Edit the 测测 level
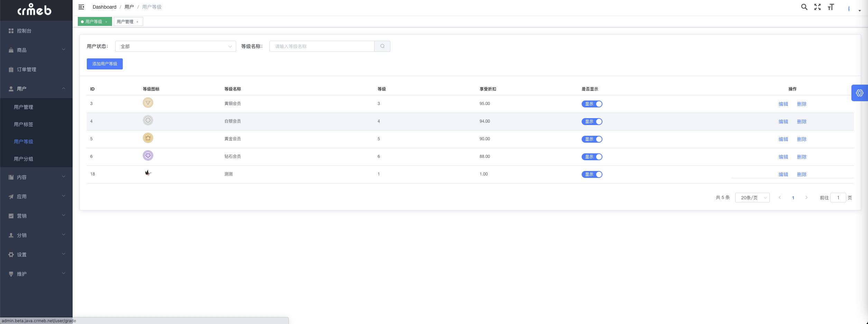This screenshot has height=324, width=868. click(783, 174)
